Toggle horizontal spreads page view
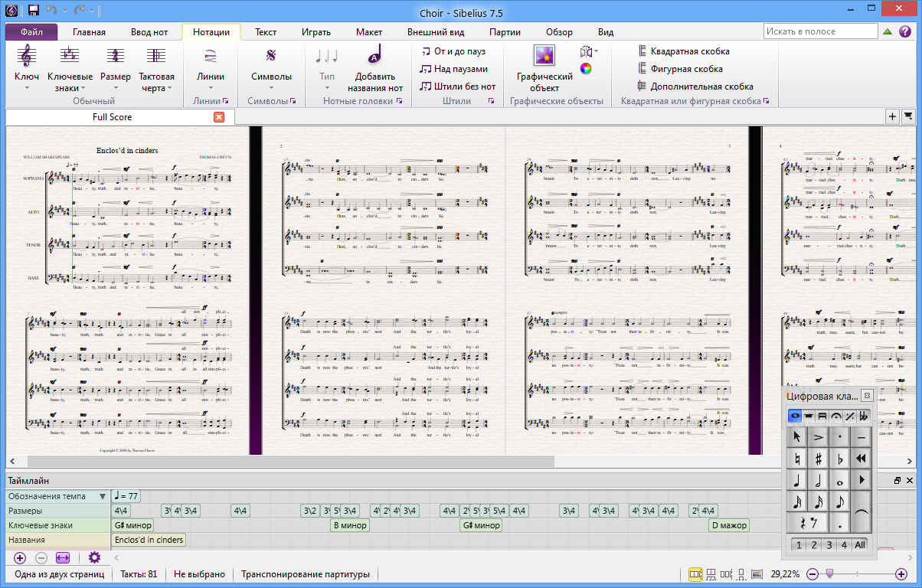This screenshot has width=922, height=588. point(696,574)
